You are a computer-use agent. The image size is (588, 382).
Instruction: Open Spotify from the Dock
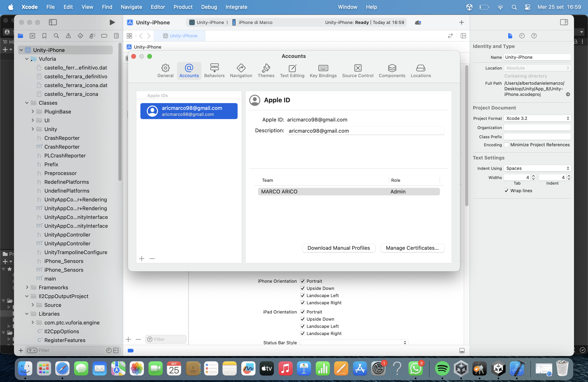(442, 368)
